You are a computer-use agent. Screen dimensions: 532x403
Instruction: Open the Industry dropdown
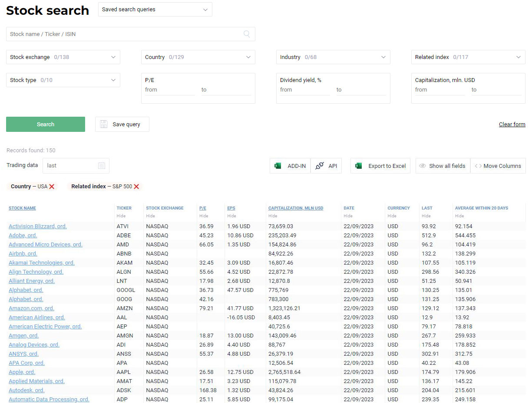(x=333, y=57)
